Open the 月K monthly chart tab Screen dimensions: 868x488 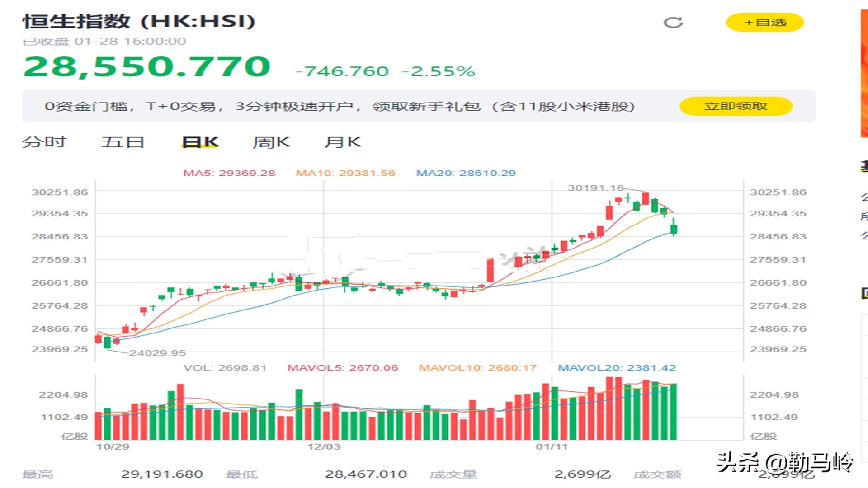[x=342, y=142]
